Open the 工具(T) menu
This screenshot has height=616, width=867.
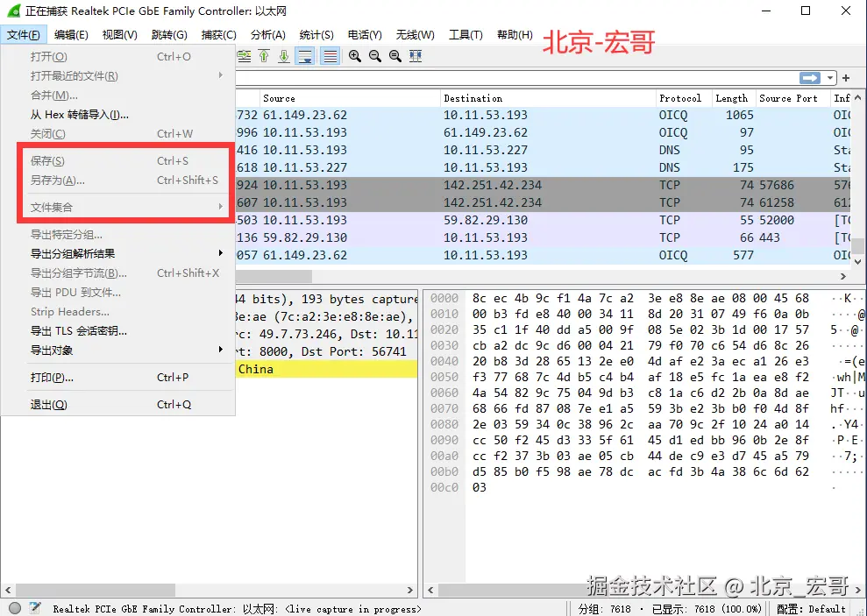coord(465,35)
